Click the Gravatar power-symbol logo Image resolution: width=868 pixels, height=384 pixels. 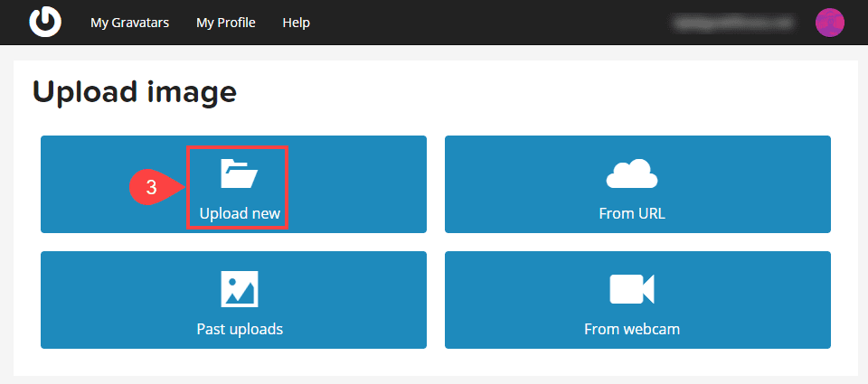(x=43, y=23)
